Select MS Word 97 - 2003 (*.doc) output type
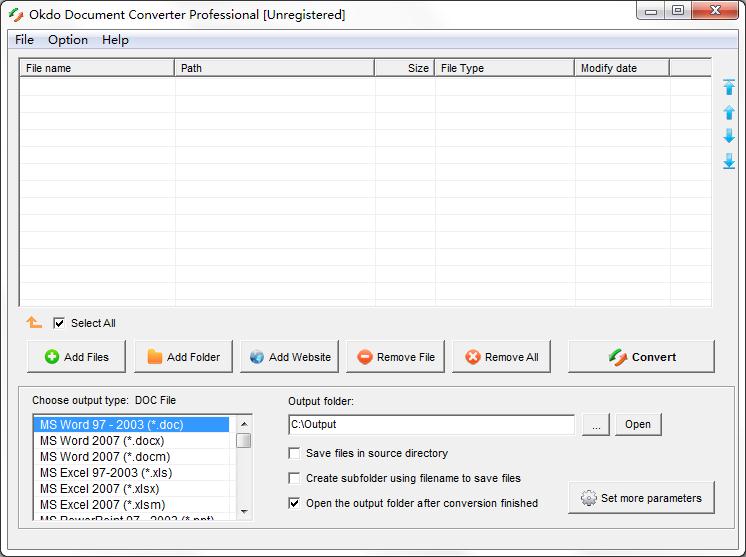Viewport: 746px width, 557px height. tap(131, 424)
